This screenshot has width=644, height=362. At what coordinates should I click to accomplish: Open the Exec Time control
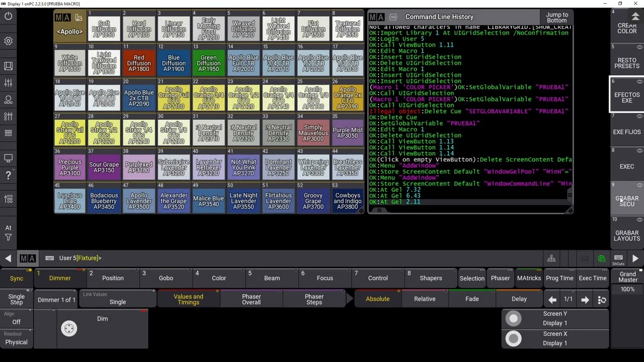pos(593,278)
